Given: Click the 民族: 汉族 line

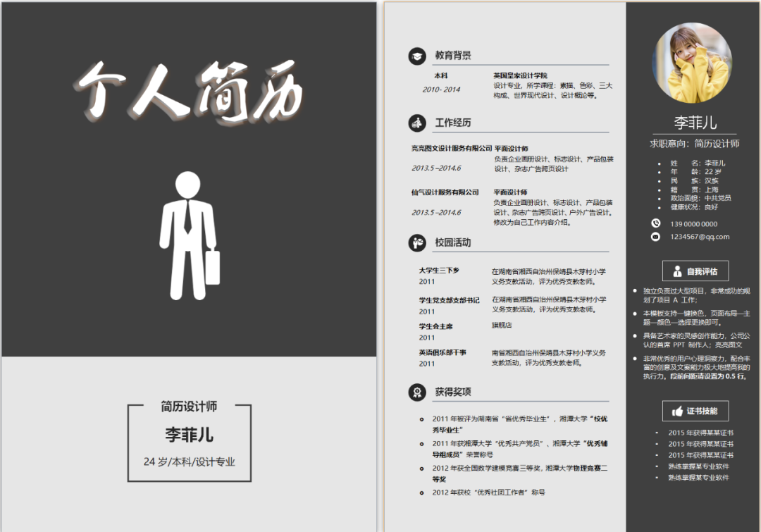Looking at the screenshot, I should tap(695, 180).
